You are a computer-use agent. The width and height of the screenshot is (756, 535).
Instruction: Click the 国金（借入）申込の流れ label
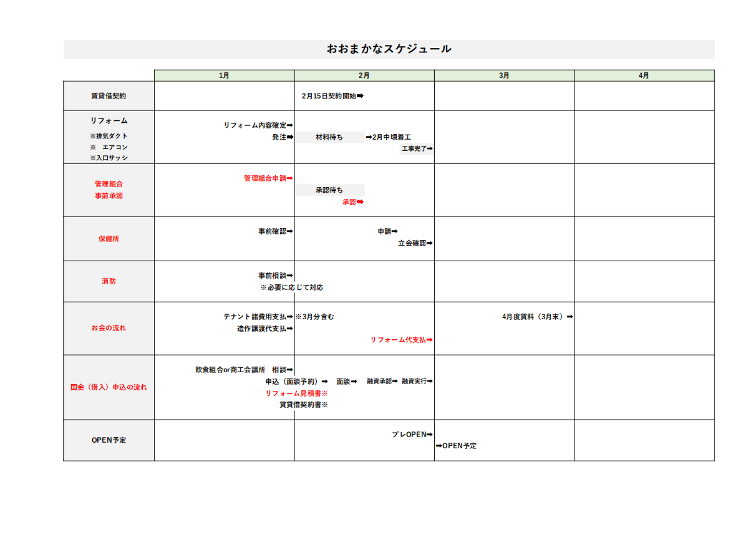(x=109, y=387)
